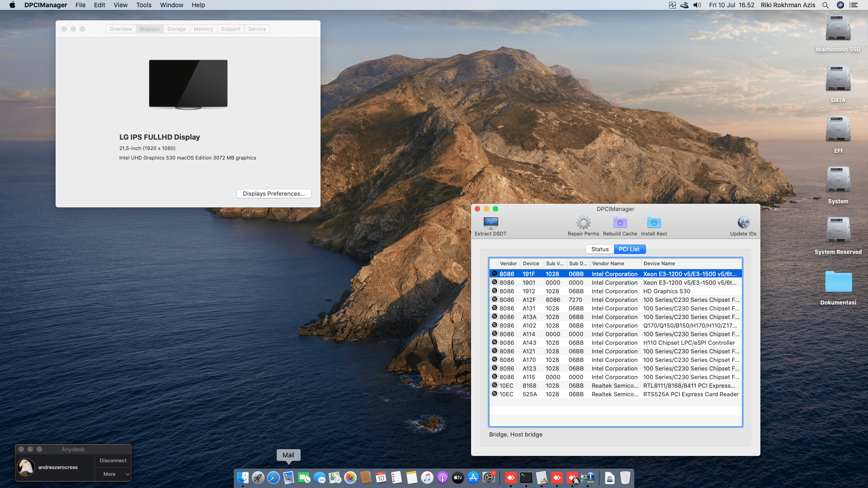Click the Rebuild Cache icon
The image size is (868, 488).
(620, 223)
